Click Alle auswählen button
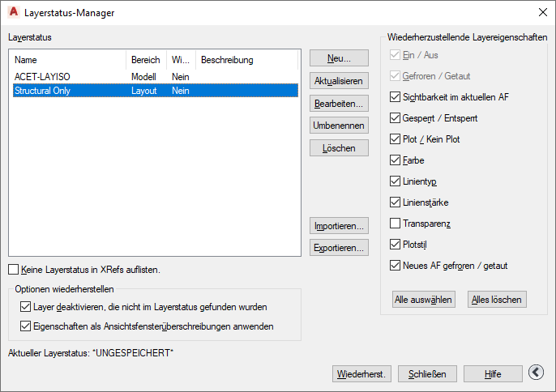 point(424,300)
